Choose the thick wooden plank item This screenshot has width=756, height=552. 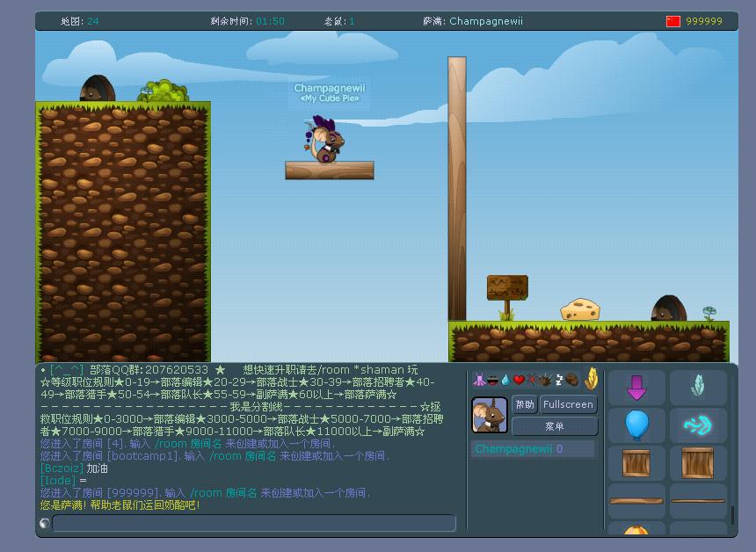coord(636,501)
